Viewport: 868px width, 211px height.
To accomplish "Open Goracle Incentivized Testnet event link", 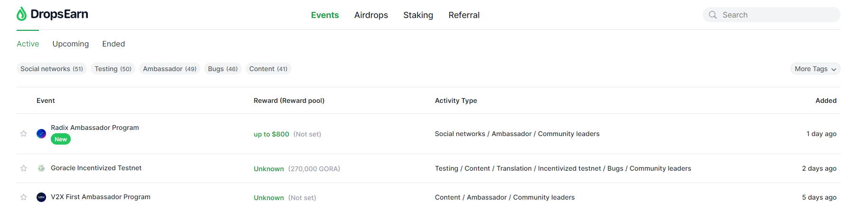I will (96, 168).
